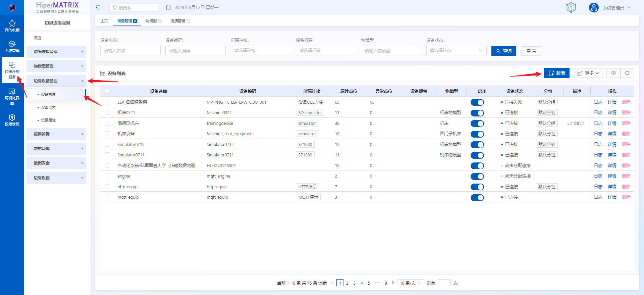Go to page 2

(x=347, y=283)
